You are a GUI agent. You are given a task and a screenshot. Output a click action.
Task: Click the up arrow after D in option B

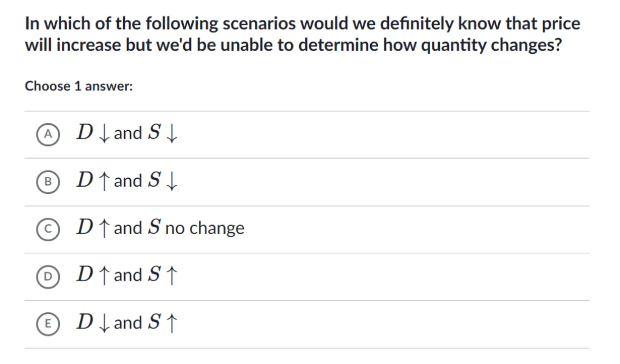104,181
